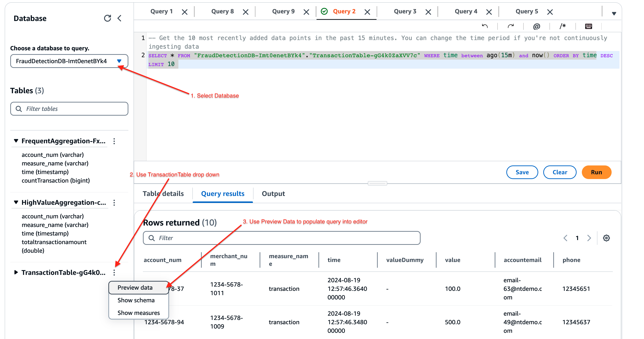Open the query tabs overflow dropdown
This screenshot has height=339, width=644.
point(614,13)
